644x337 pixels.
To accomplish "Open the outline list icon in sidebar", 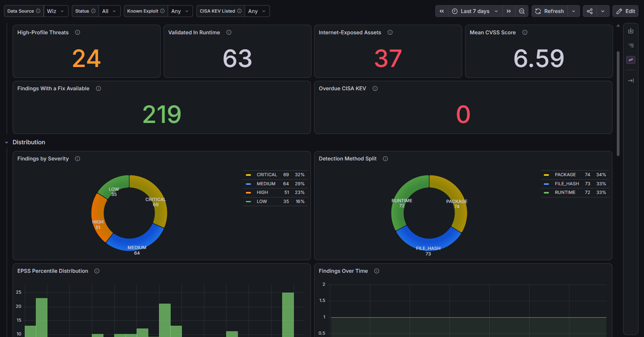I will click(x=631, y=45).
